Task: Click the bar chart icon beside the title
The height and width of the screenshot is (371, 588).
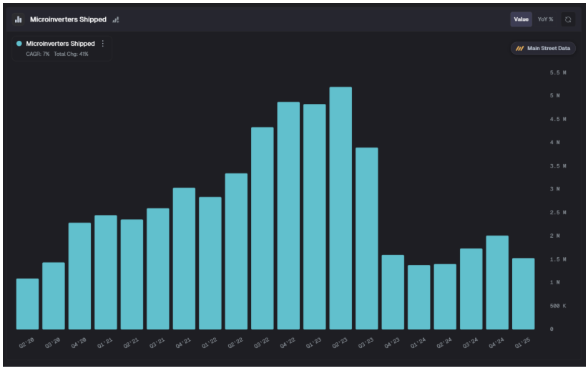Action: tap(18, 19)
